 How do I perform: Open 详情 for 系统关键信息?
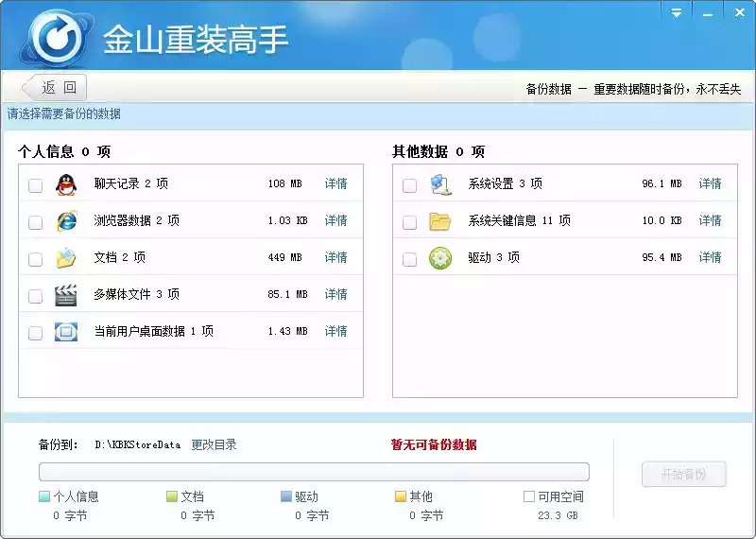click(x=711, y=220)
